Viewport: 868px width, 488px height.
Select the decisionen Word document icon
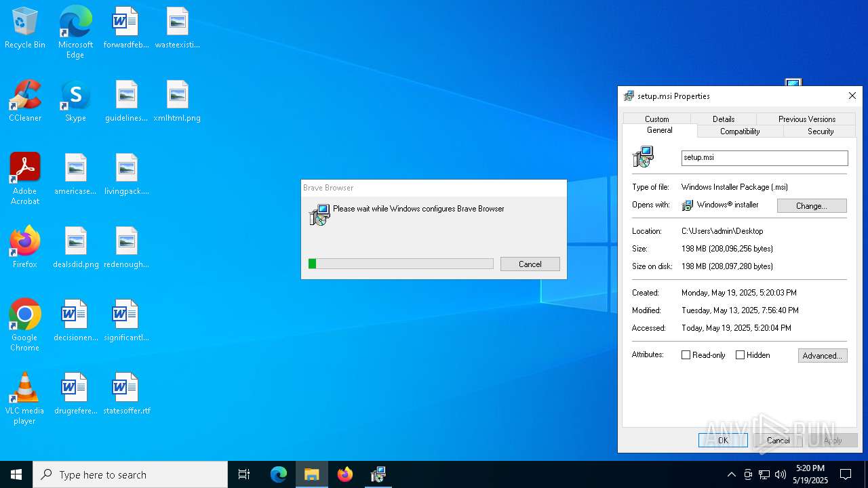pyautogui.click(x=75, y=321)
